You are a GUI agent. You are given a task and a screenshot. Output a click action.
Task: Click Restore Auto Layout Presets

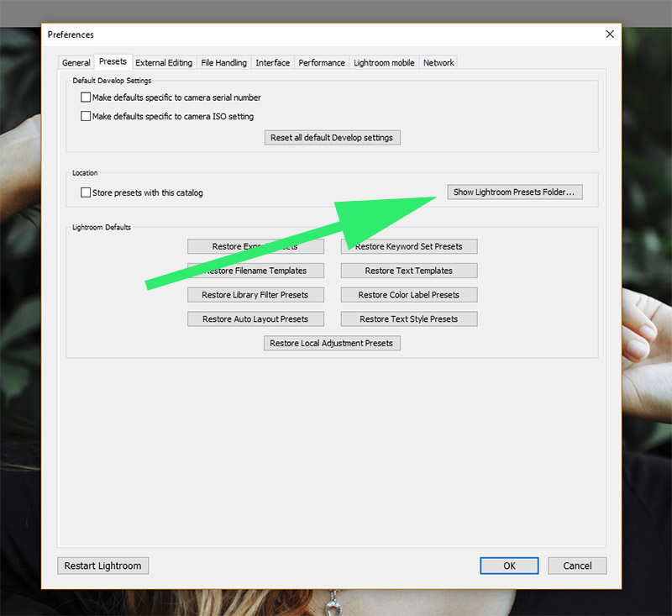pyautogui.click(x=255, y=319)
